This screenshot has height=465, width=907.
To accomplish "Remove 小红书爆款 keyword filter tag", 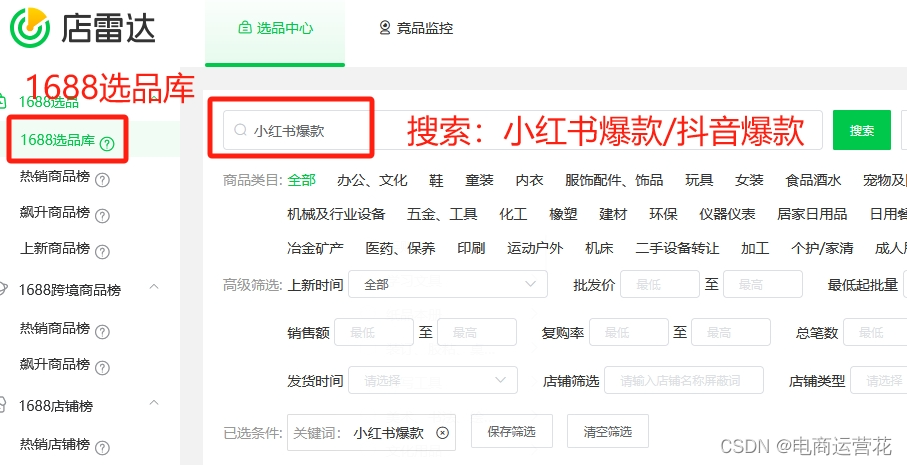I will 443,433.
